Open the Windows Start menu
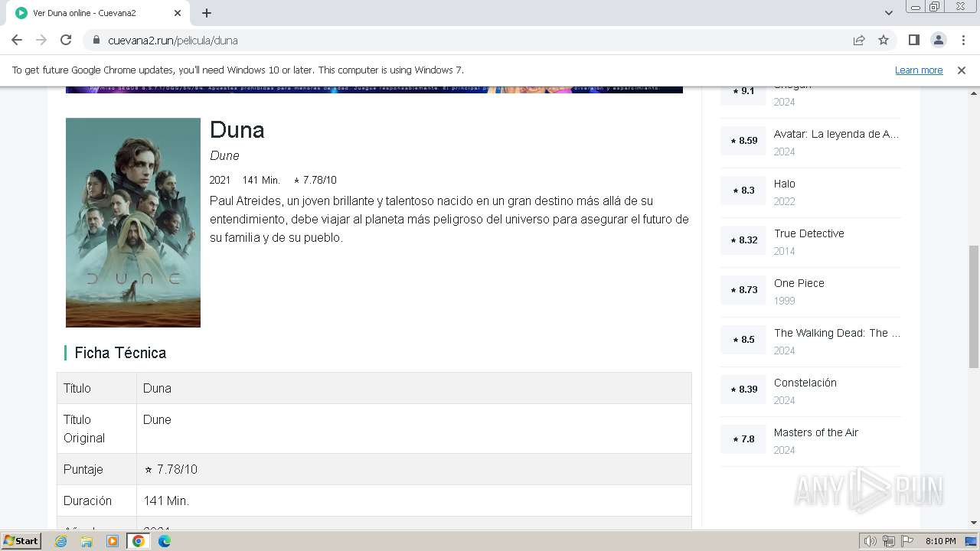Viewport: 980px width, 551px height. (x=21, y=541)
